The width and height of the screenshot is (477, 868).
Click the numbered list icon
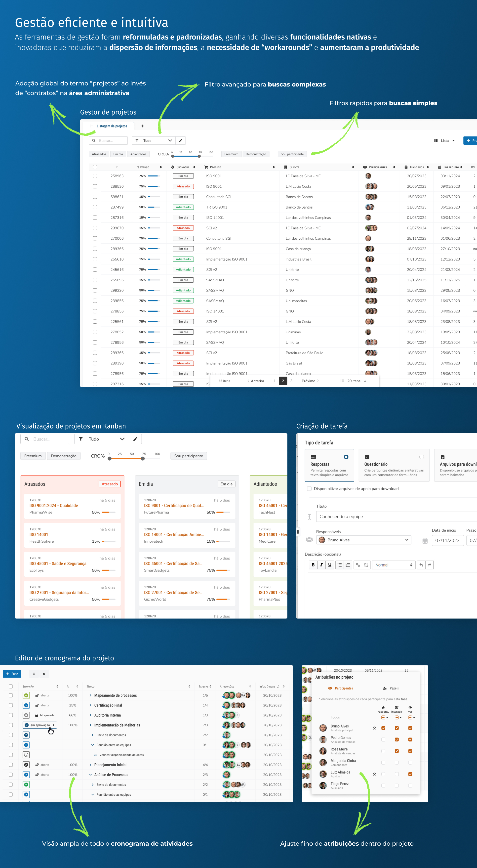348,565
